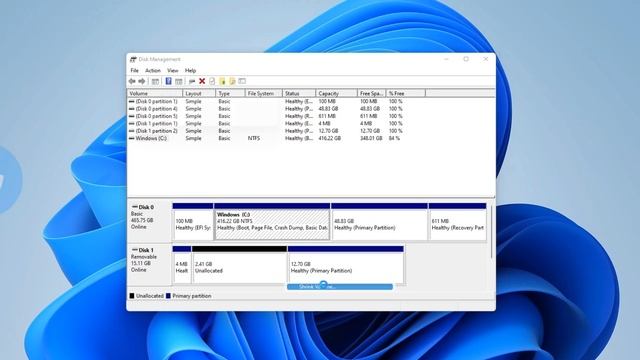Click the first yellow folder toolbar icon
The width and height of the screenshot is (640, 360).
[x=222, y=81]
